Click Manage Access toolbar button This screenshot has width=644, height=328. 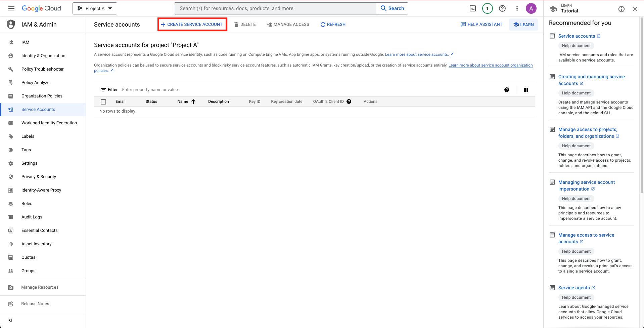tap(288, 25)
